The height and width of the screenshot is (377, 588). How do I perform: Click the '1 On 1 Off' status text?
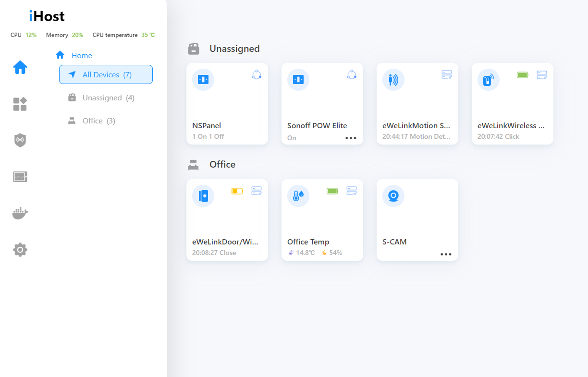tap(208, 136)
